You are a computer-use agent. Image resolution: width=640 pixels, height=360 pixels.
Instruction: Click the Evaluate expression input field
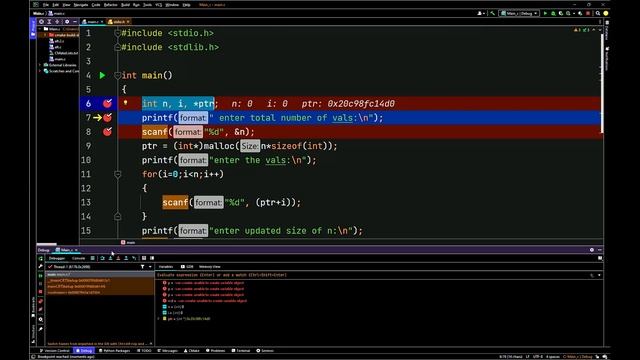pyautogui.click(x=371, y=275)
